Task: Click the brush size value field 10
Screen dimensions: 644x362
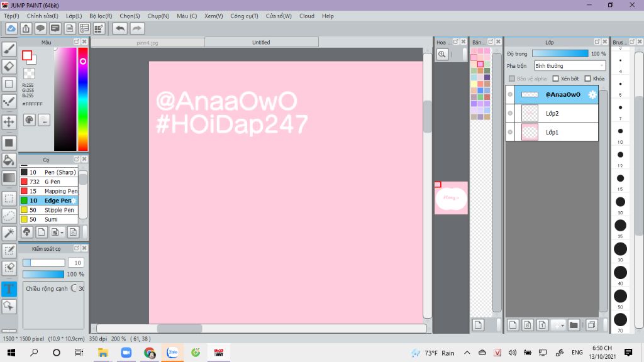Action: (x=76, y=263)
